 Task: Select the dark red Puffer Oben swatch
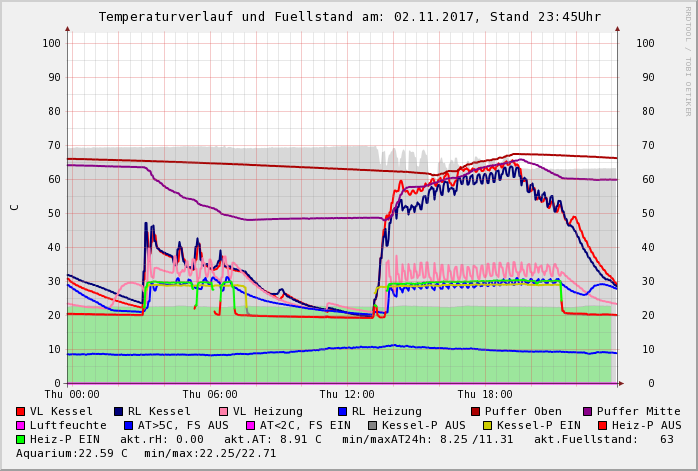(476, 411)
